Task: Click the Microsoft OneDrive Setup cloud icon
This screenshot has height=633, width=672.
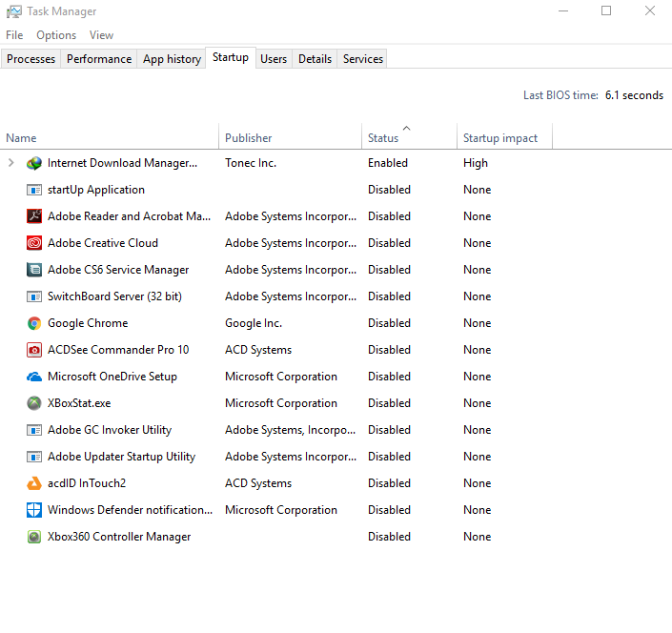Action: 34,377
